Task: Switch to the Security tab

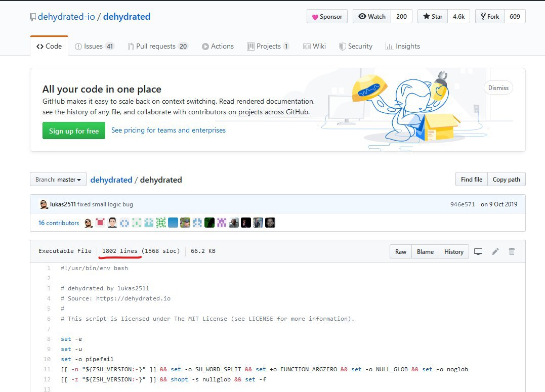Action: pyautogui.click(x=356, y=46)
